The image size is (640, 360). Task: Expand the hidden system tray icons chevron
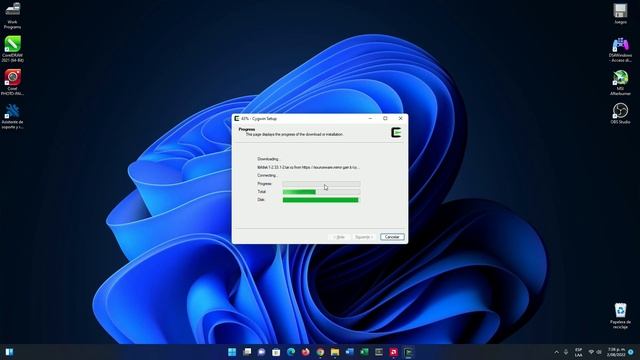coord(556,352)
